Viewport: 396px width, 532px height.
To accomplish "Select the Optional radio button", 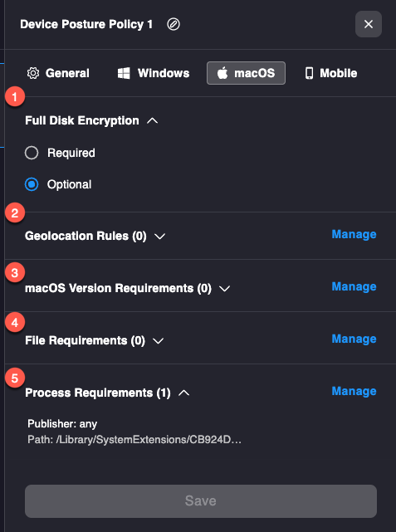I will point(32,184).
